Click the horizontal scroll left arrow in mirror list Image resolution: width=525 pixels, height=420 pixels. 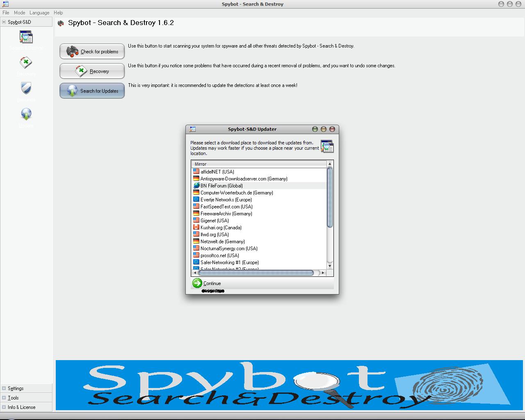pyautogui.click(x=194, y=273)
